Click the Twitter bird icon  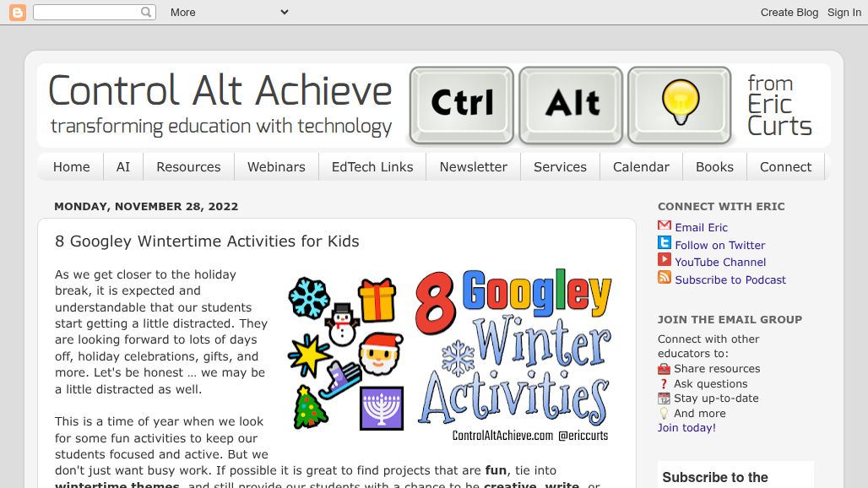click(664, 244)
